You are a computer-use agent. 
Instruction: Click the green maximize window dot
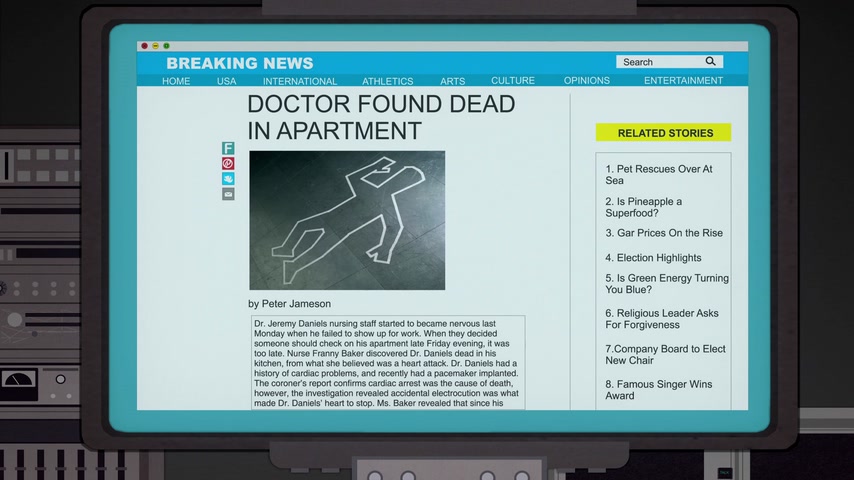coord(167,46)
